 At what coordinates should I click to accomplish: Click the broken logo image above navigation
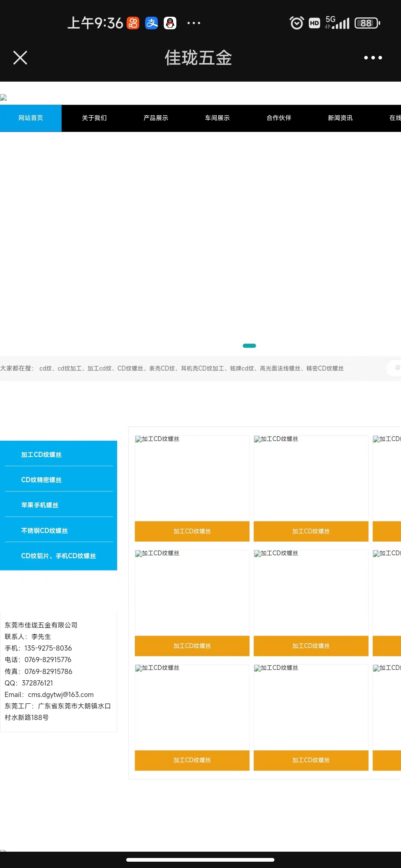tap(4, 98)
